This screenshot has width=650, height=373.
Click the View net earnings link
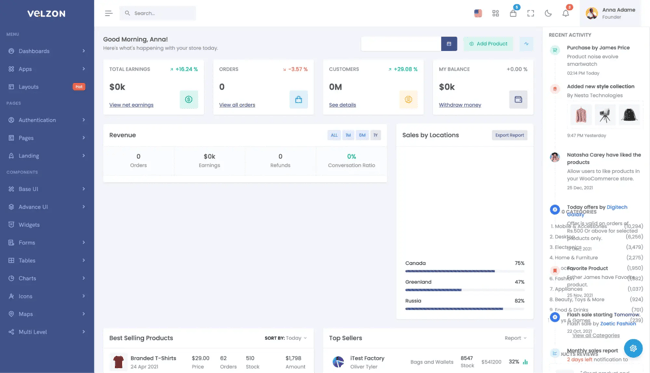pos(131,105)
